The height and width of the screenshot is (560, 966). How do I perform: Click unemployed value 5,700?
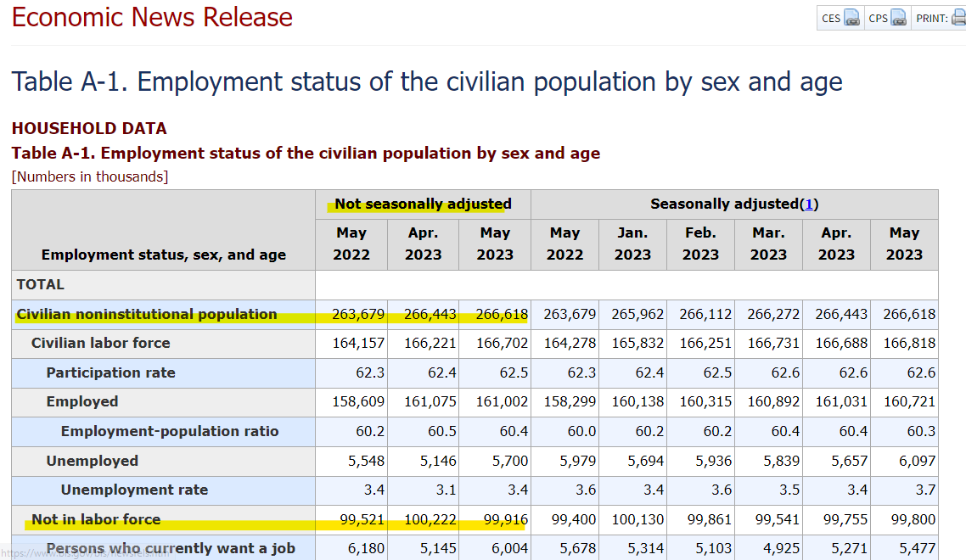[x=510, y=461]
